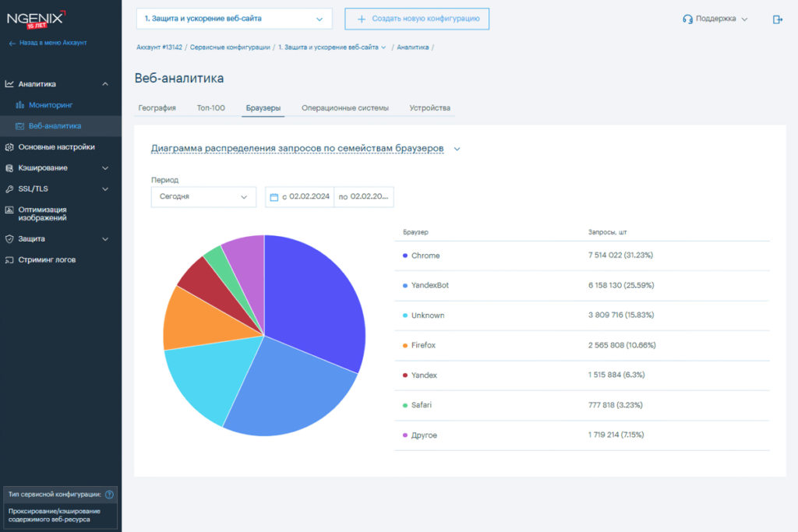Click the value 2 565 808 (10.66%)

[622, 345]
